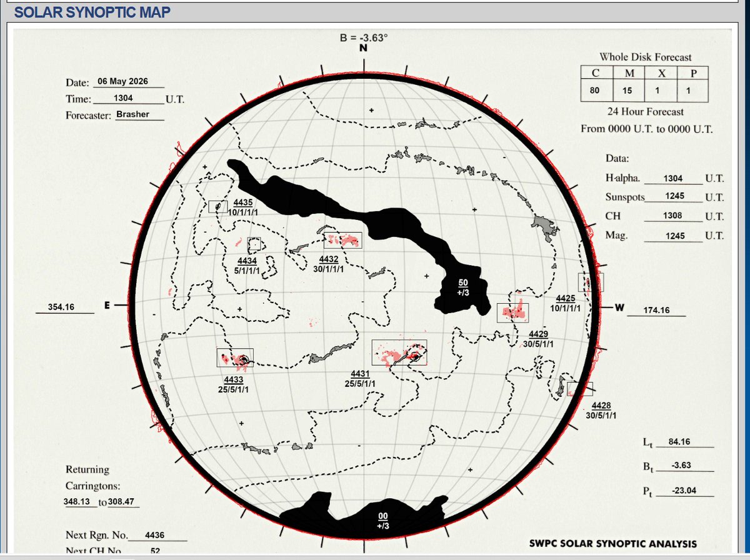The image size is (750, 560).
Task: Click the boxed plage of region 4429
Action: [x=513, y=312]
